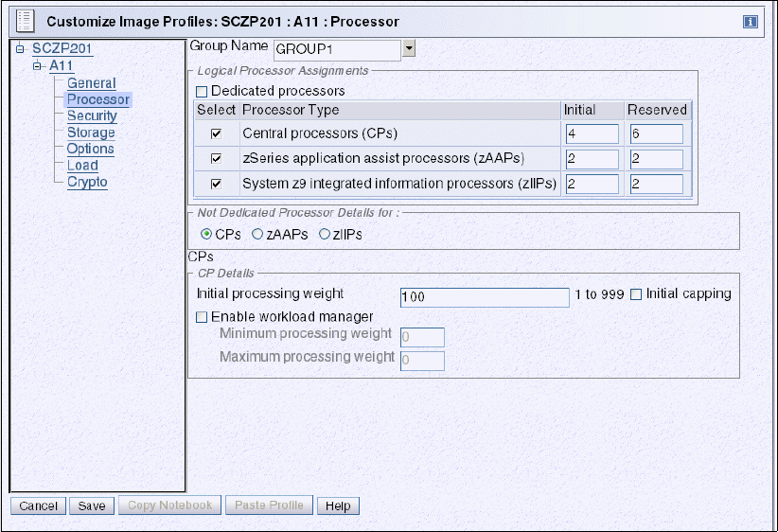Viewport: 778px width, 532px height.
Task: Go to the Security page
Action: (92, 116)
